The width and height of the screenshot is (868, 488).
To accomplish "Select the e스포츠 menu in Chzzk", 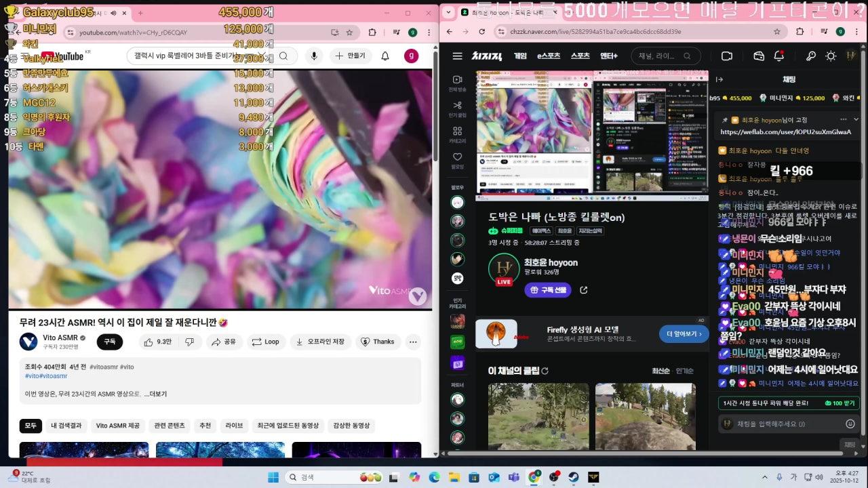I will coord(549,56).
